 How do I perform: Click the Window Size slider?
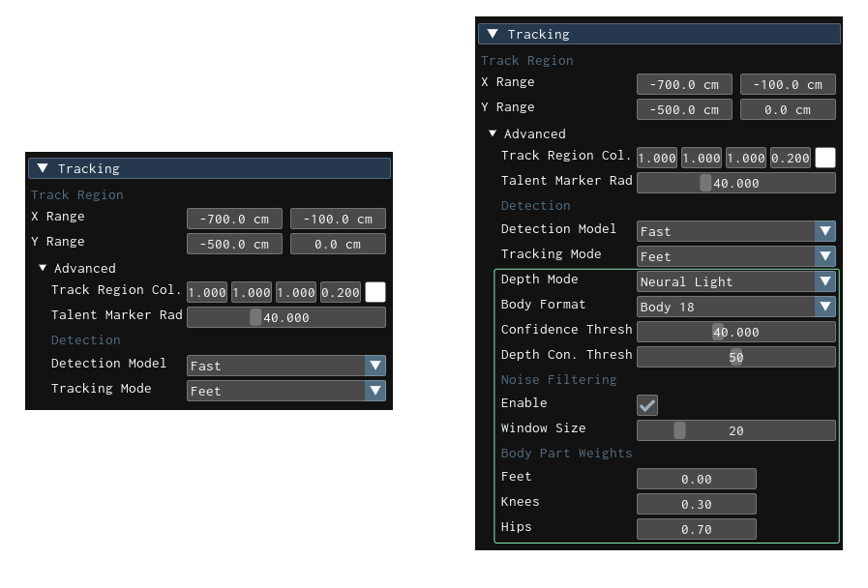coord(735,430)
